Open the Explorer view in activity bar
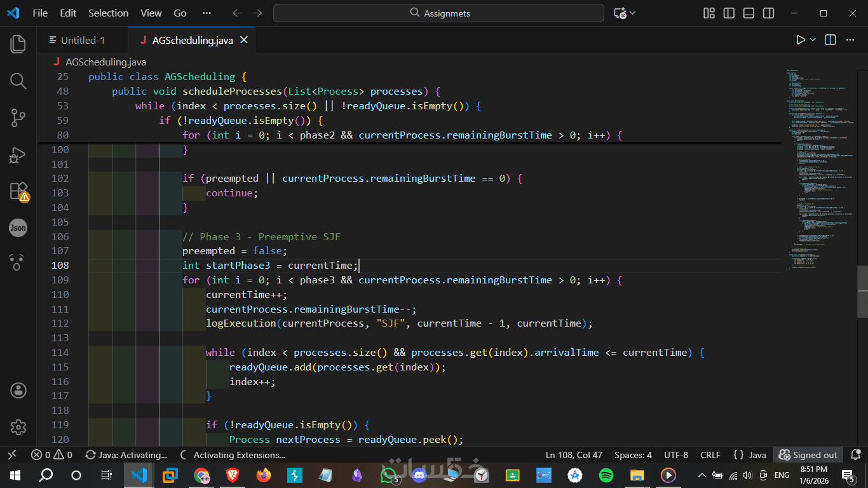 pyautogui.click(x=18, y=44)
